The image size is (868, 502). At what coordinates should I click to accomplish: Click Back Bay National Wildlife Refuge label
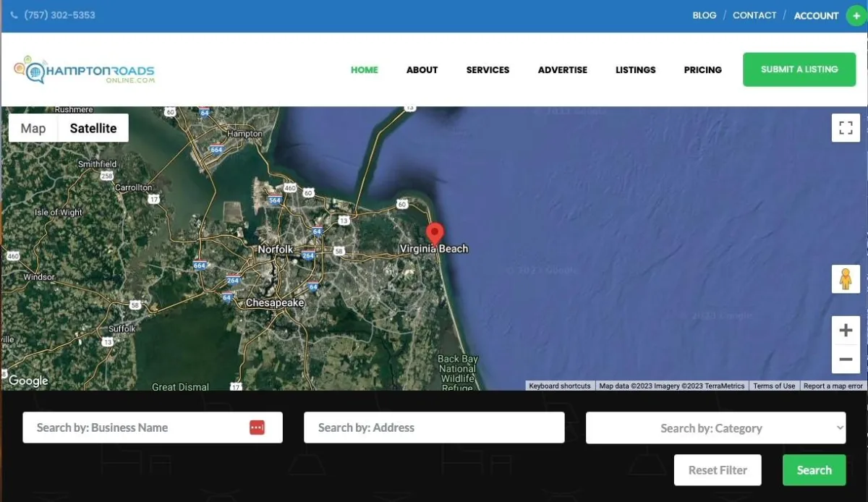(x=458, y=373)
